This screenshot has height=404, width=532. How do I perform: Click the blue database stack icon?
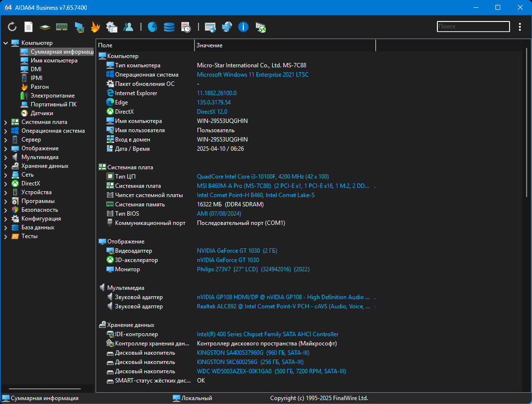tap(169, 27)
